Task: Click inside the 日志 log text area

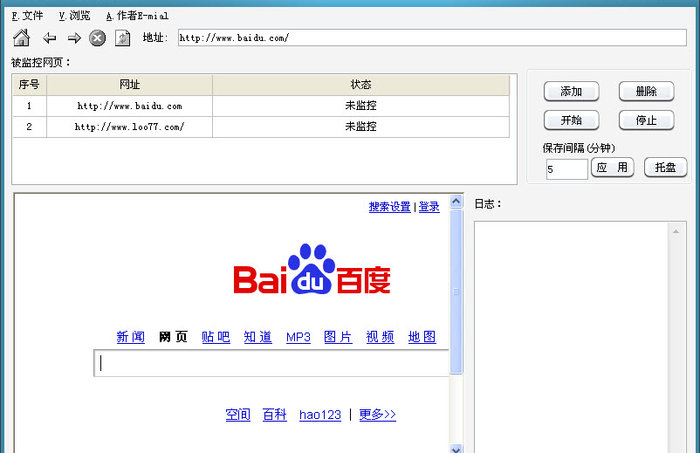Action: point(571,337)
